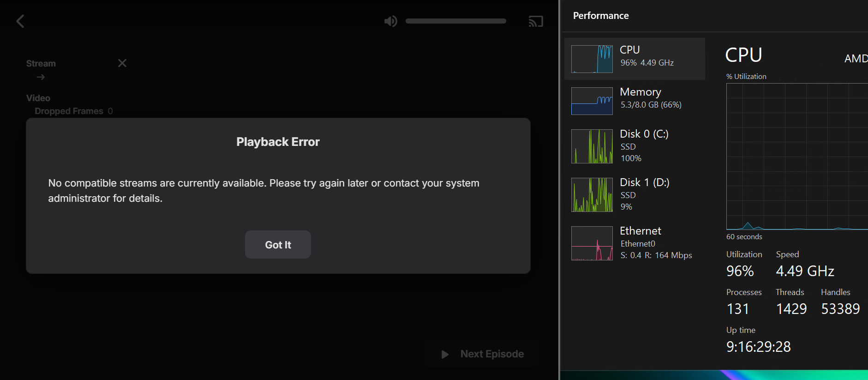Click the stream arrow icon under Stream
868x380 pixels.
click(41, 77)
